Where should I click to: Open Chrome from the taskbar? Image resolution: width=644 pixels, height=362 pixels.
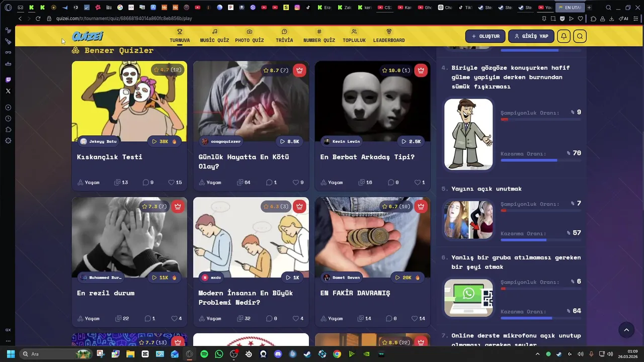point(337,354)
